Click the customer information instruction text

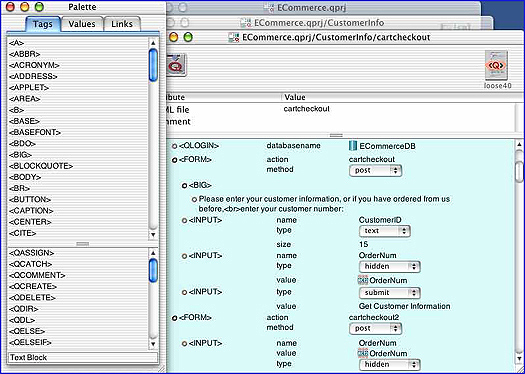(324, 204)
